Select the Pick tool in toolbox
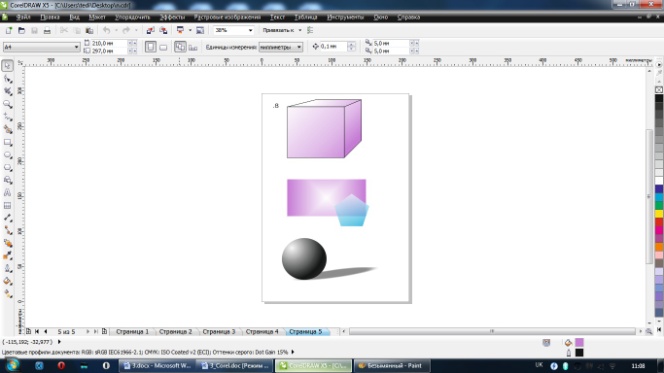 pos(8,66)
